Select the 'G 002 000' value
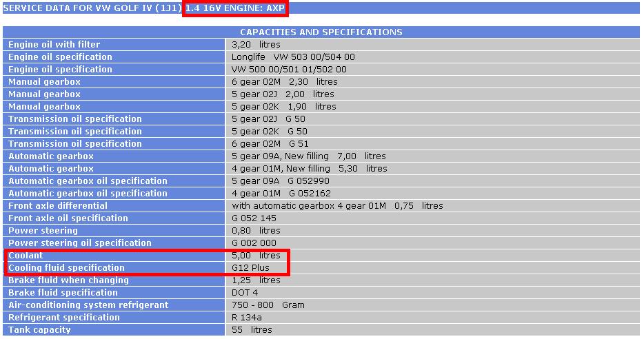The height and width of the screenshot is (339, 644). click(x=254, y=243)
